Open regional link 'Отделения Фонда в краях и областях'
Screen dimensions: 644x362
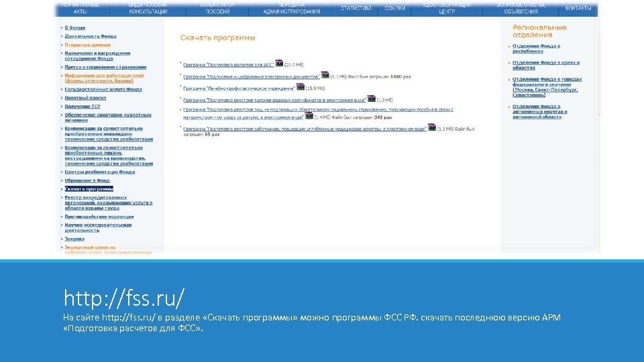(x=546, y=65)
